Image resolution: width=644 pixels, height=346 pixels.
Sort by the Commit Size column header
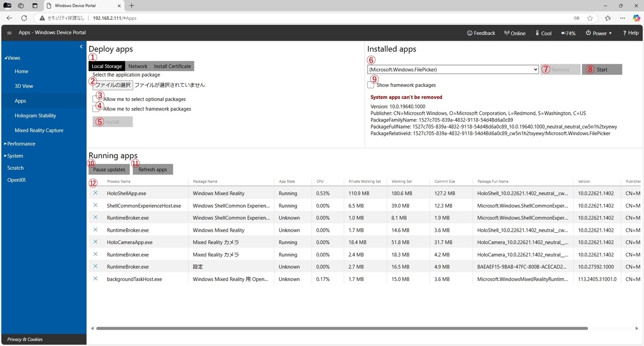[444, 182]
